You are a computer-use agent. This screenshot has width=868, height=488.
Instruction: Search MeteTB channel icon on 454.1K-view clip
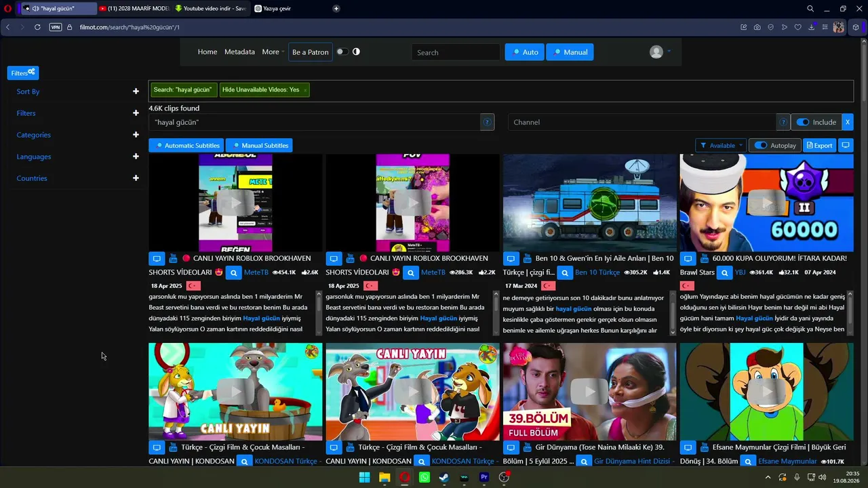(x=233, y=272)
